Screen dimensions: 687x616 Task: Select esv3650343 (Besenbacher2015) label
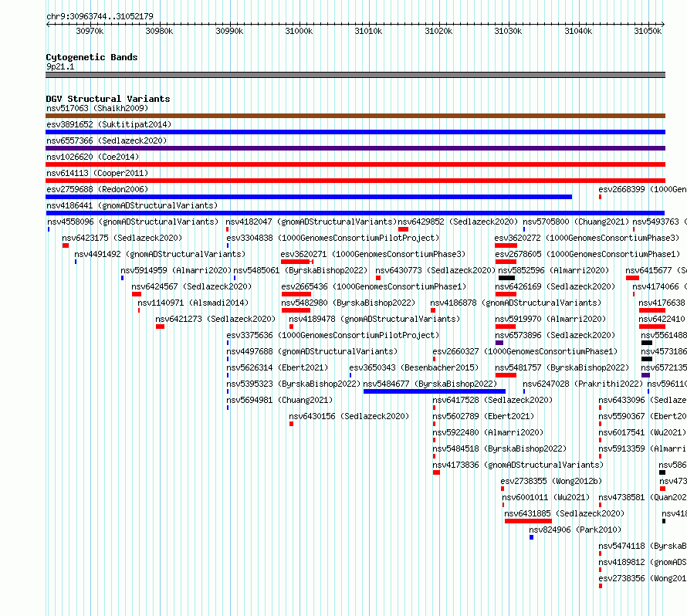[x=414, y=367]
